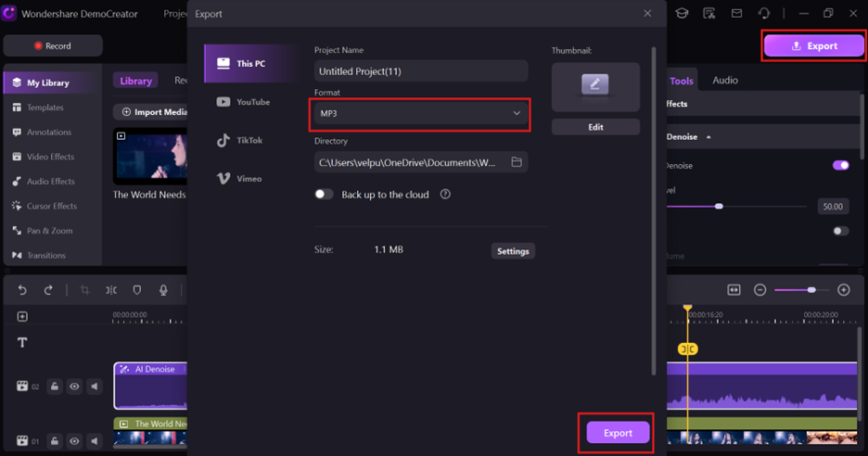This screenshot has width=868, height=456.
Task: Click the timeline zoom slider handle
Action: [811, 290]
